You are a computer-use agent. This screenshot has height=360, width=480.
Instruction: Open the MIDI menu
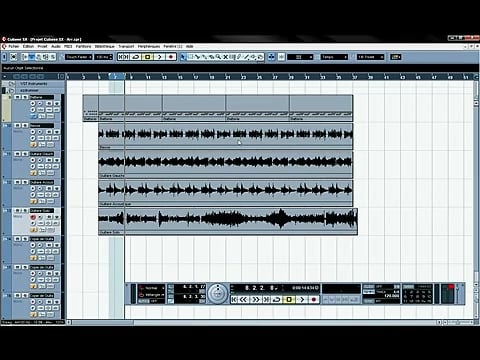click(68, 46)
